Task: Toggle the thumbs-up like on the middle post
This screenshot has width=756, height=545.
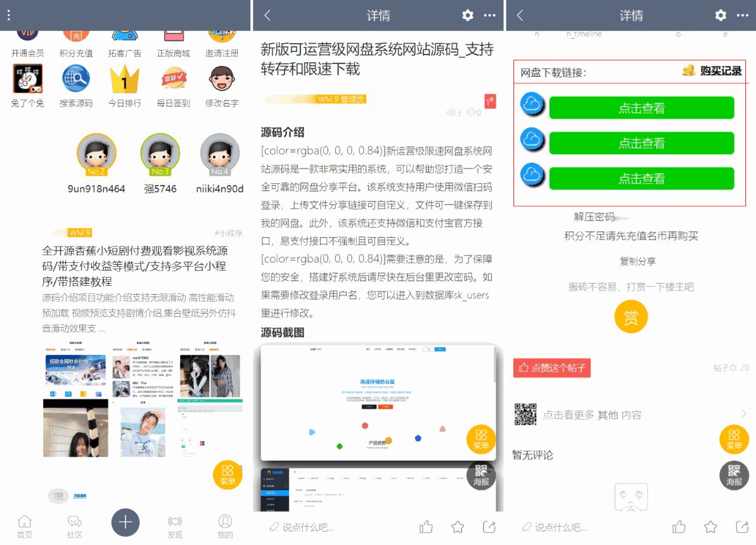Action: coord(425,526)
